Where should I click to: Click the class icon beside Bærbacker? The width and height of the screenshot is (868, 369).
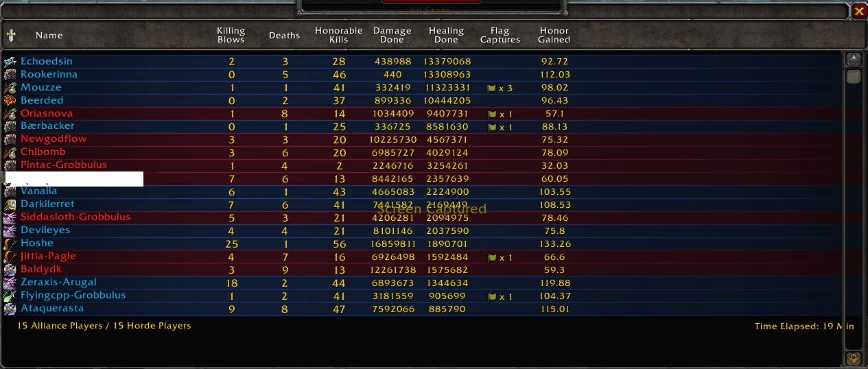[10, 126]
